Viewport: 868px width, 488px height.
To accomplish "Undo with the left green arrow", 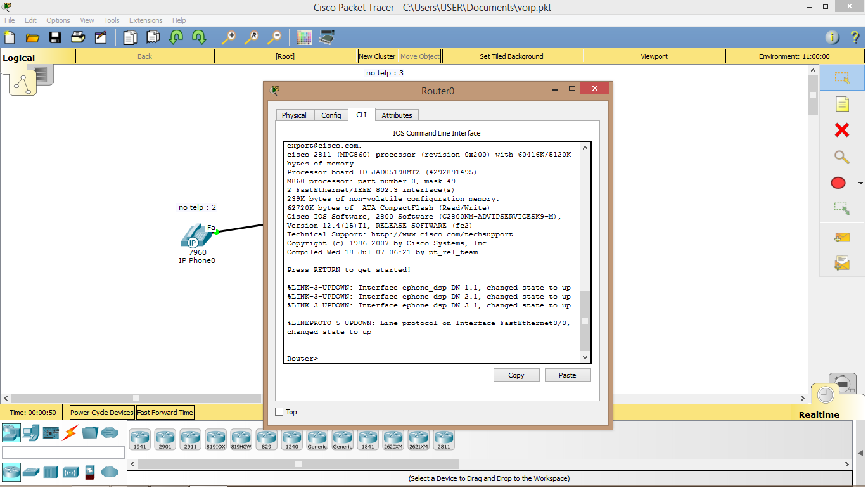I will [176, 37].
